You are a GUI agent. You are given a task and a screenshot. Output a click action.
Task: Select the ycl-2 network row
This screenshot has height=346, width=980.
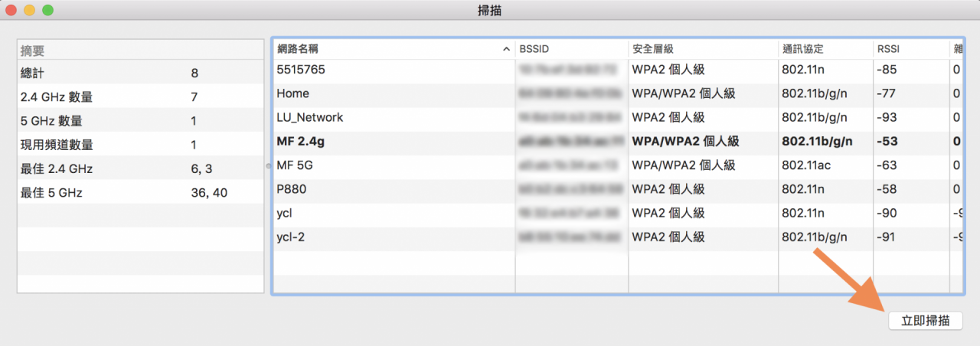618,236
